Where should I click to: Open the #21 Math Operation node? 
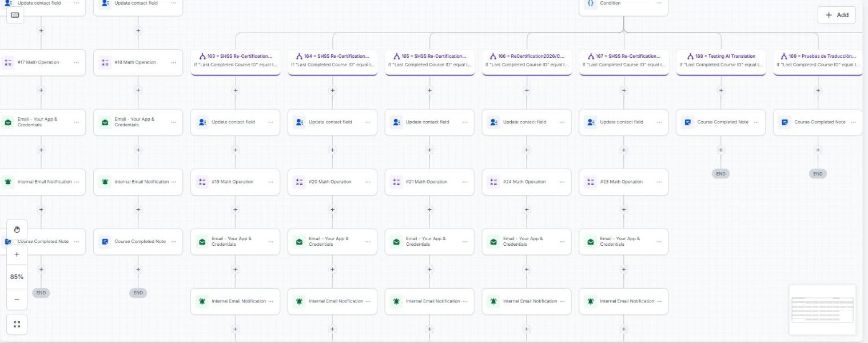pyautogui.click(x=429, y=182)
